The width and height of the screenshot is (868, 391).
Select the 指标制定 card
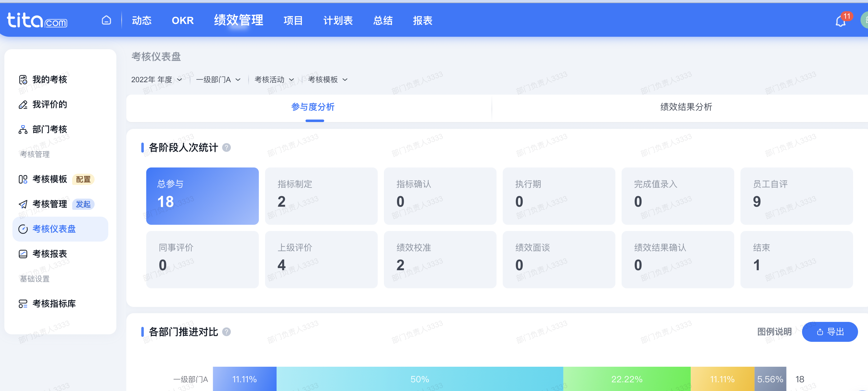click(321, 196)
